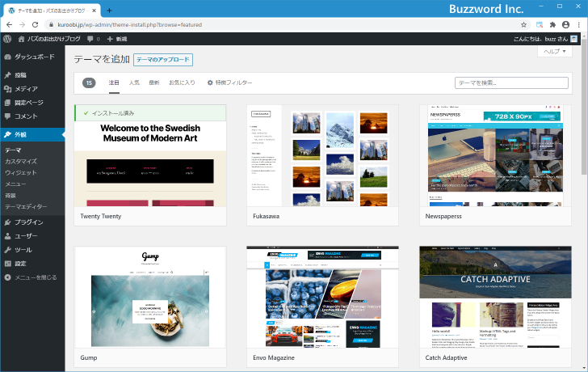Bookmark this page with the star icon
588x372 pixels.
click(x=523, y=24)
